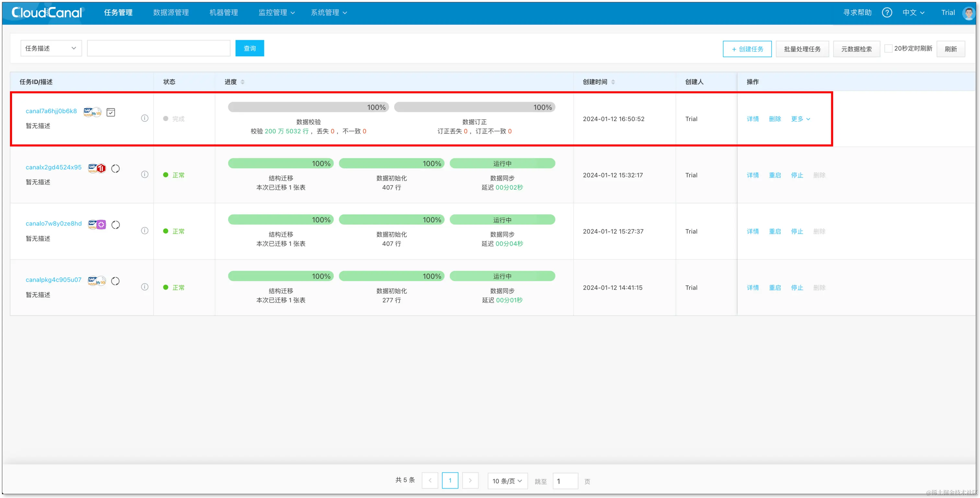Go to previous page arrow

(x=430, y=481)
